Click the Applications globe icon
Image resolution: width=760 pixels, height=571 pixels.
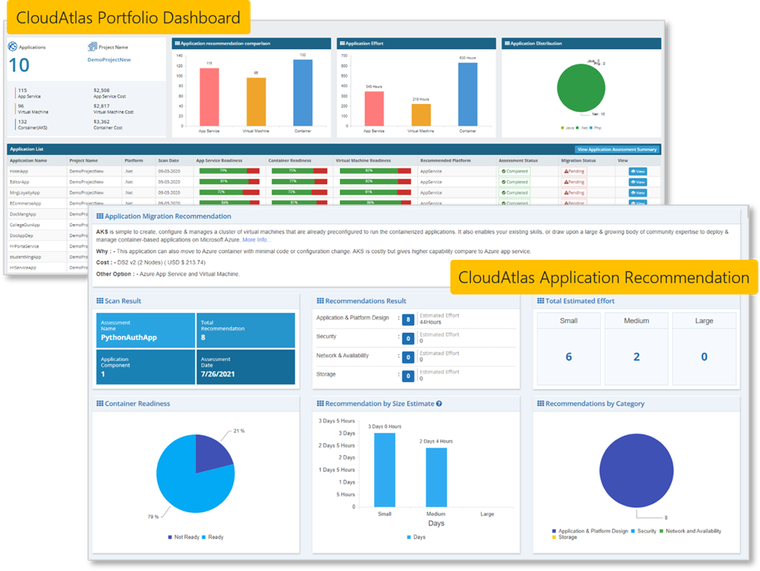13,47
